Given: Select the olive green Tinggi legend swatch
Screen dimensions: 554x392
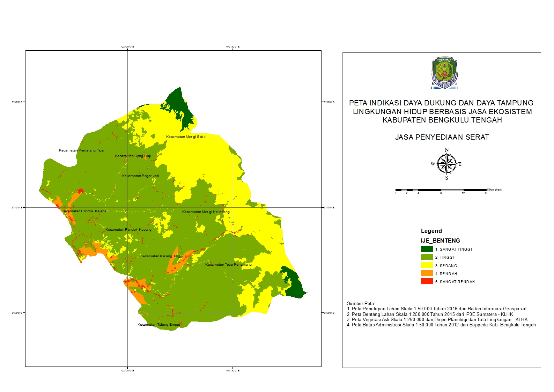Looking at the screenshot, I should coord(427,257).
